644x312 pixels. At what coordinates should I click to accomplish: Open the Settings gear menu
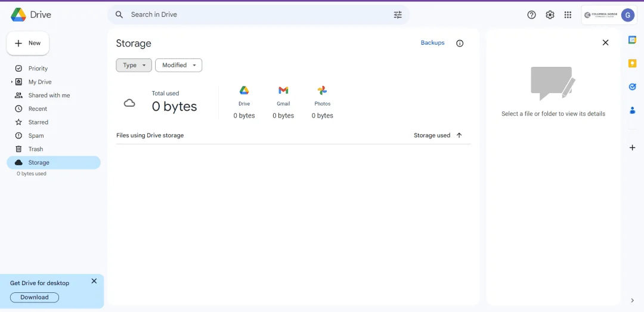click(550, 15)
